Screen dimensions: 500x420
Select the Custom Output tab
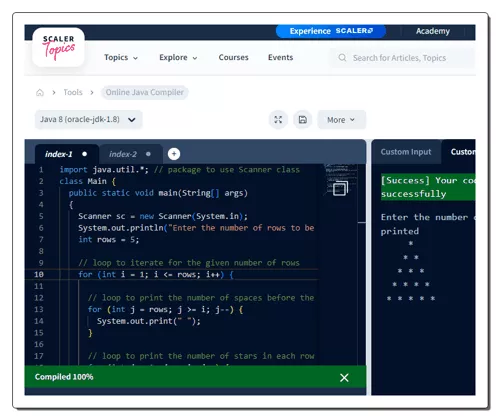coord(459,152)
